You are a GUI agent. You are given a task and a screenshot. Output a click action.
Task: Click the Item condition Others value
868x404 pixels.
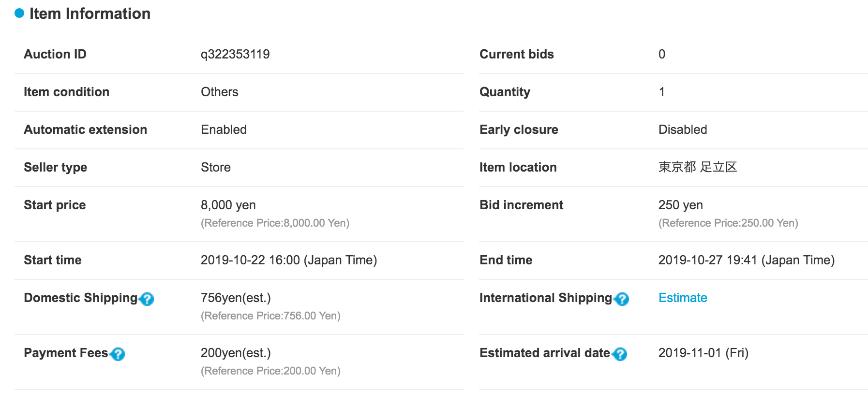pos(220,92)
